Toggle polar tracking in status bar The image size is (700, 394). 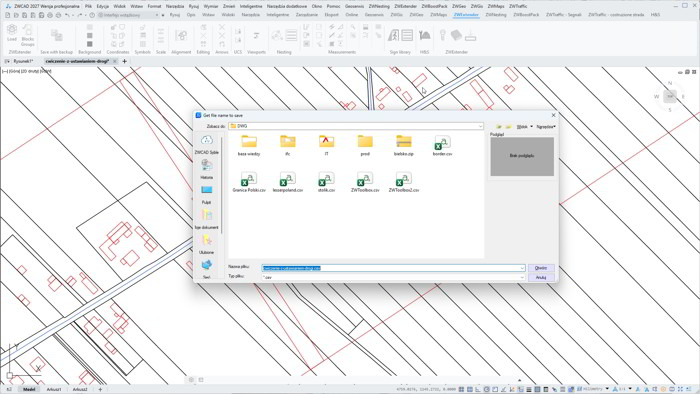click(487, 390)
